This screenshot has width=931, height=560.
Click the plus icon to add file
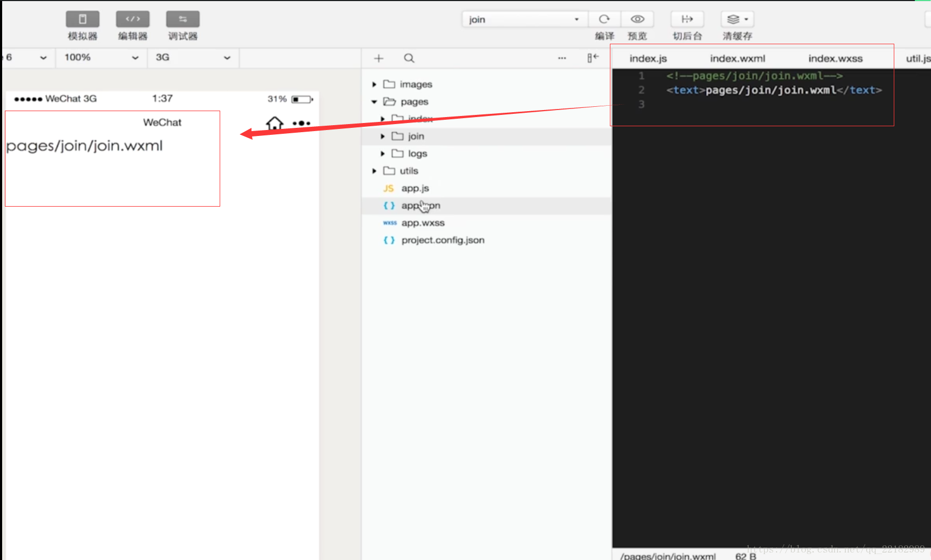tap(379, 58)
